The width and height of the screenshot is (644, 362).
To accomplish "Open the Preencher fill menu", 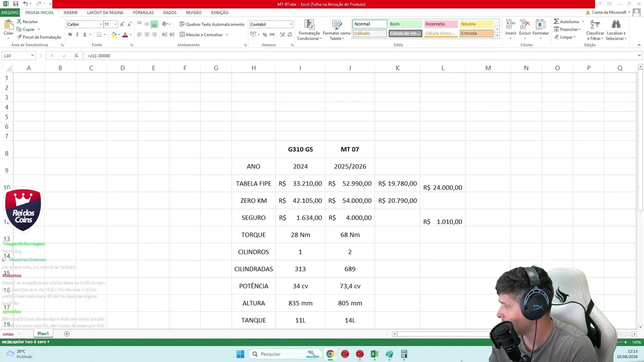I will point(568,29).
